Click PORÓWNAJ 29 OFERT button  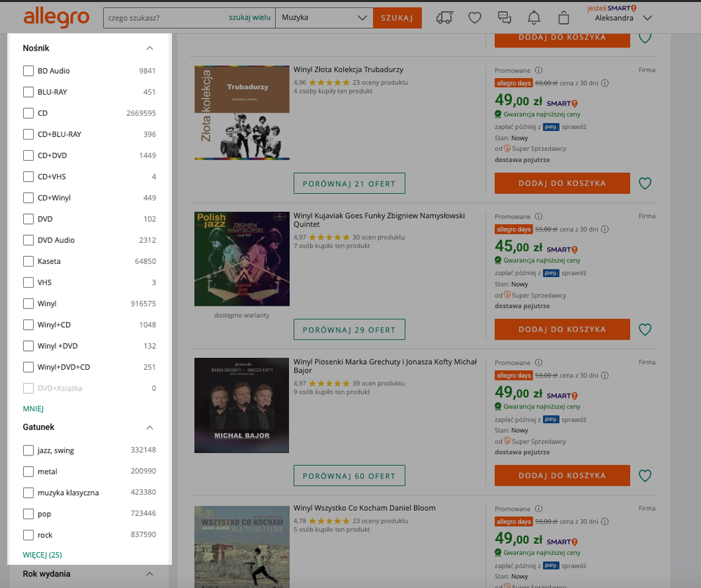349,330
